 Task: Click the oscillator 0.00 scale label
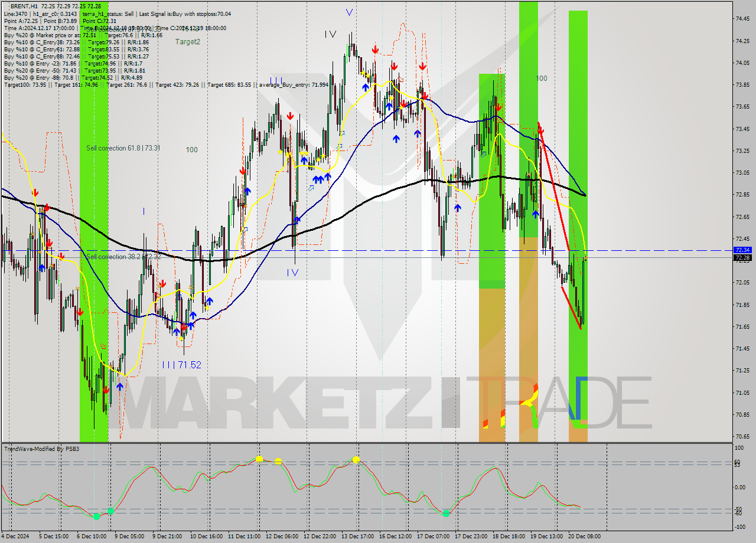pos(741,488)
